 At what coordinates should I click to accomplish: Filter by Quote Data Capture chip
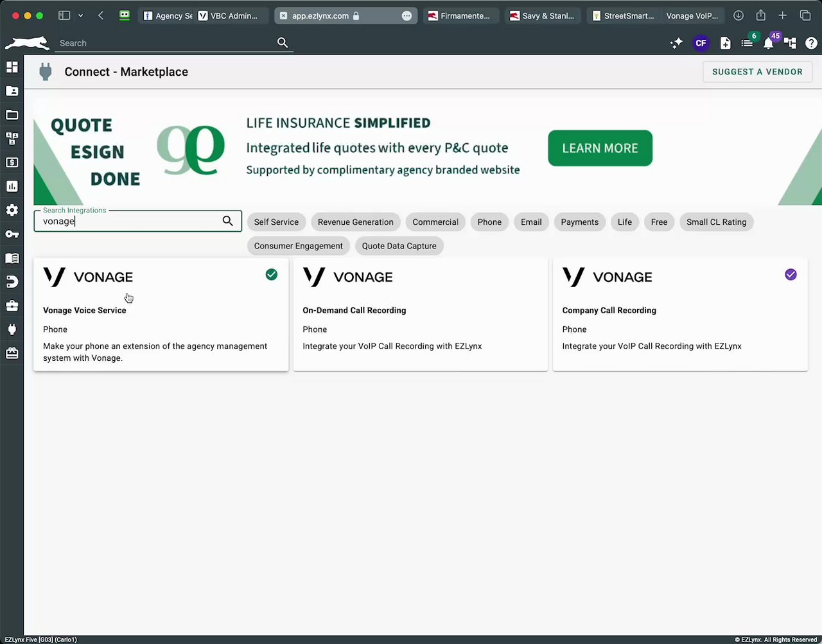point(399,246)
